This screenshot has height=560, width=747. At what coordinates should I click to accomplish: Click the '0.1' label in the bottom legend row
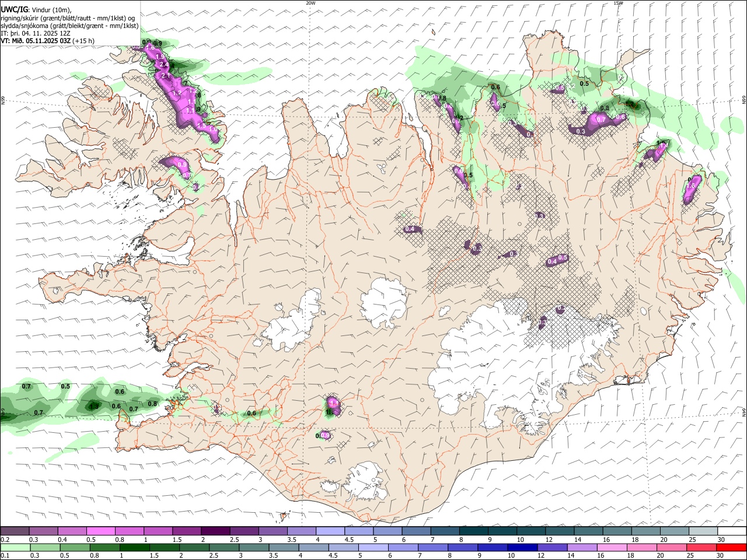[5, 556]
